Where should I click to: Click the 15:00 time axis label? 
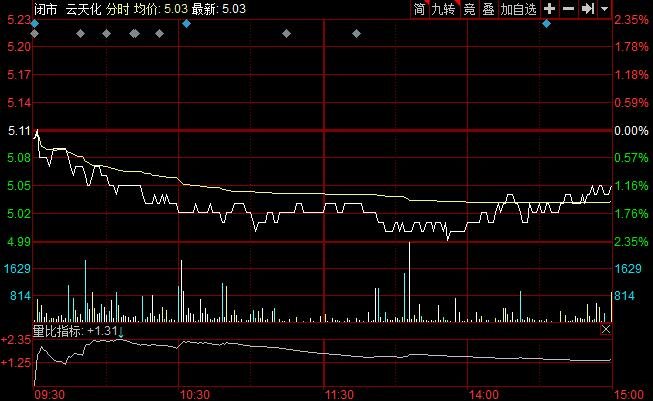[629, 394]
